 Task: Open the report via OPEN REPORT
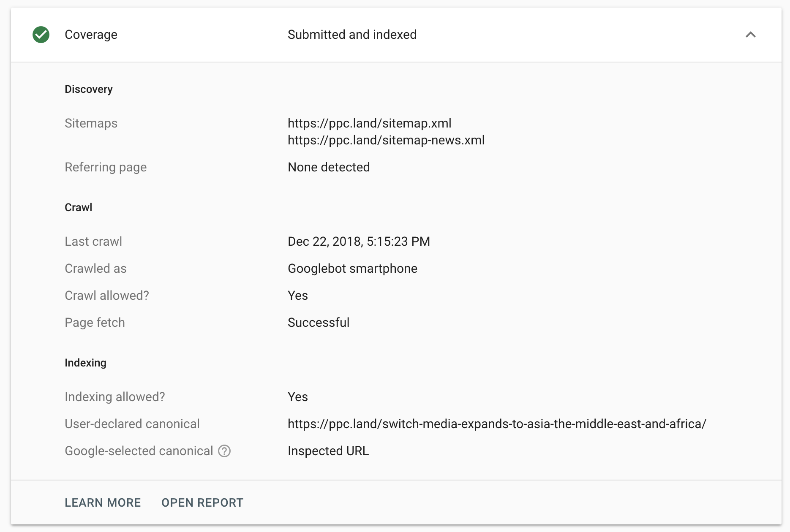click(x=202, y=502)
